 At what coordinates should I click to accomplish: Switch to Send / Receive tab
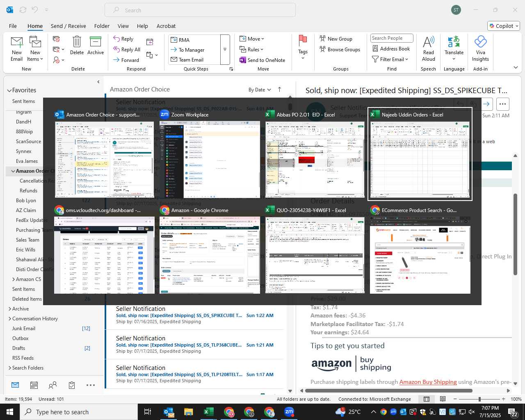coord(68,26)
